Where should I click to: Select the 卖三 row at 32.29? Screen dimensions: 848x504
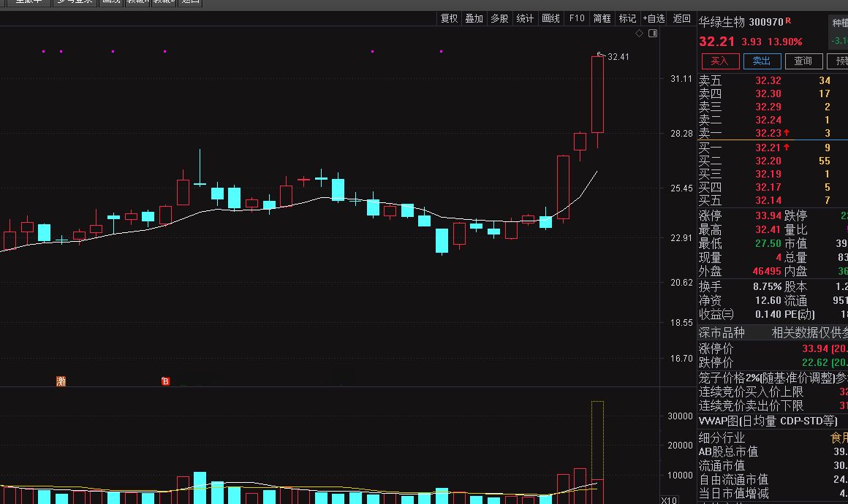pos(772,107)
